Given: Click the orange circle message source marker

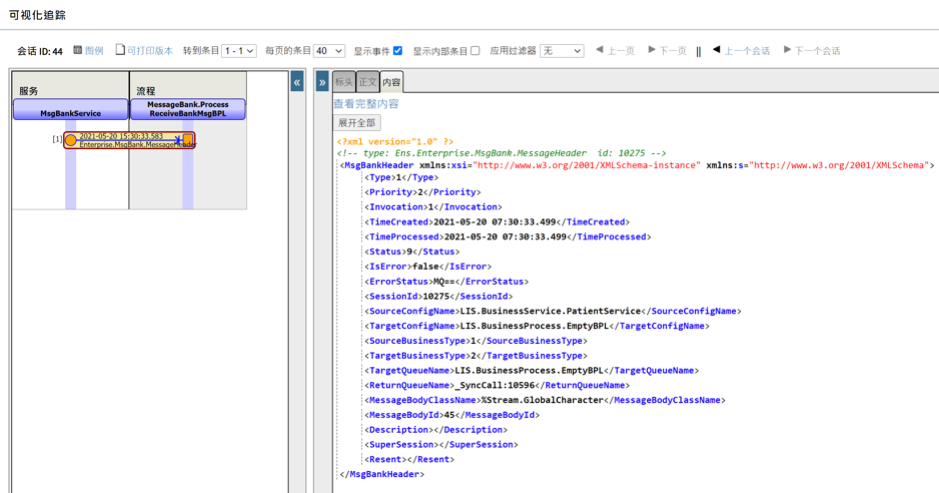Looking at the screenshot, I should click(x=71, y=140).
